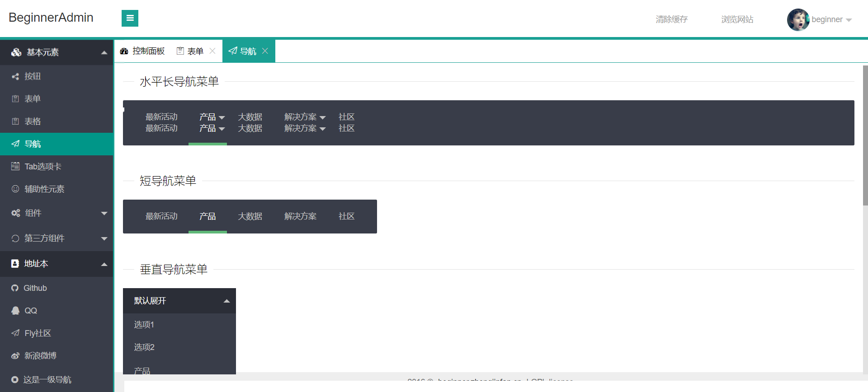The image size is (868, 392).
Task: Click the 清除缓存 link in header
Action: 672,19
